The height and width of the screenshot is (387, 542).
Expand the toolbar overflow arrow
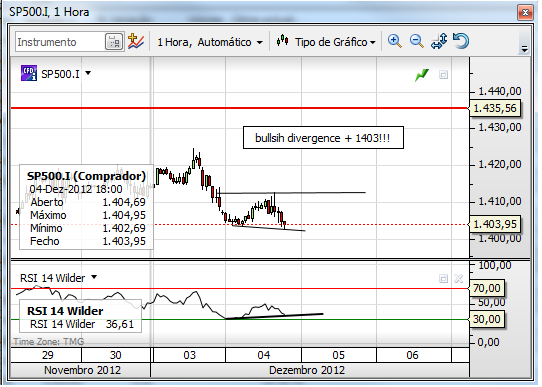click(x=524, y=49)
